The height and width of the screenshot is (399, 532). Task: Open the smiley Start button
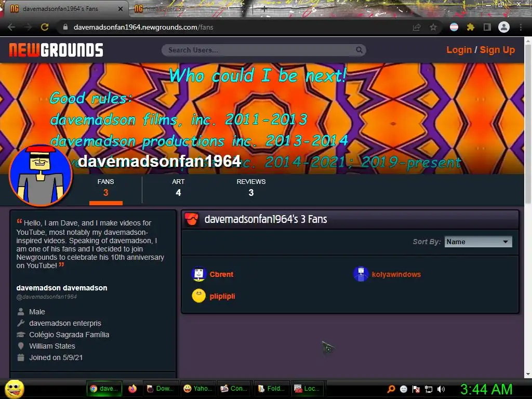pos(15,389)
